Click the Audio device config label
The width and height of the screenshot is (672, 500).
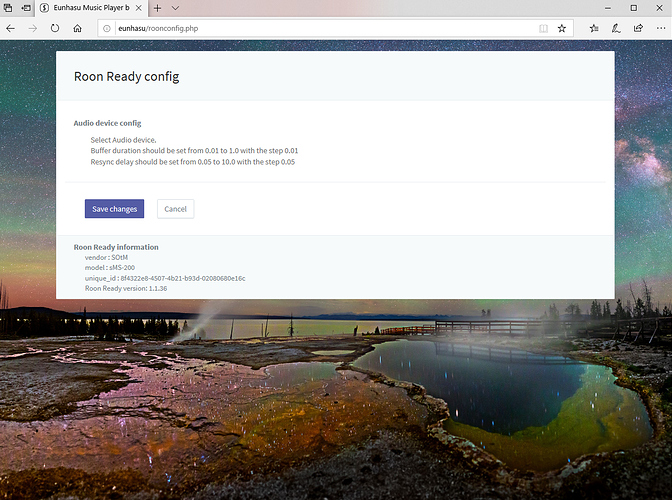pyautogui.click(x=107, y=123)
